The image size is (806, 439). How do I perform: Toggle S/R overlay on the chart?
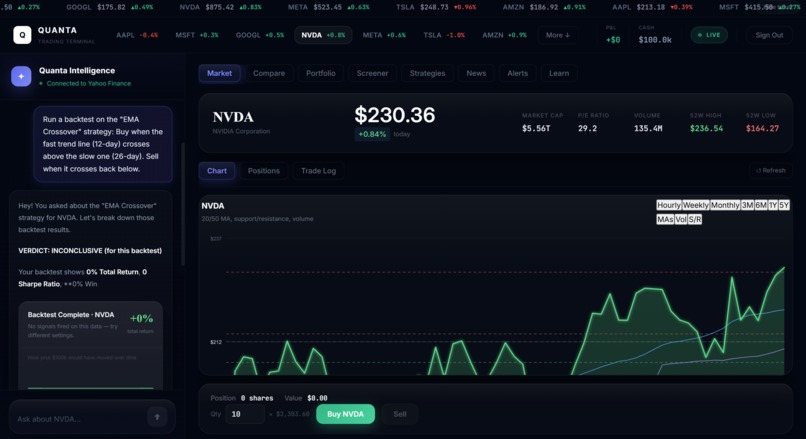[x=694, y=220]
